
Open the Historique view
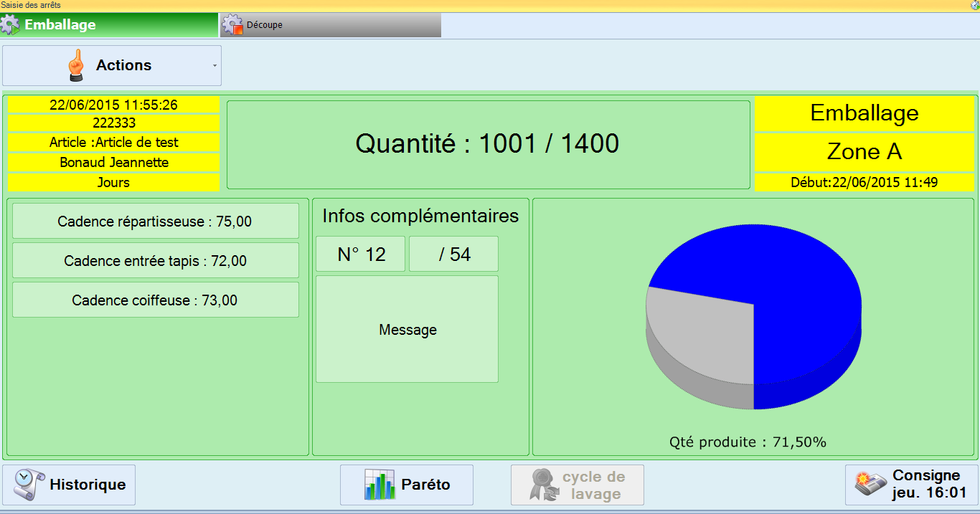pyautogui.click(x=69, y=485)
